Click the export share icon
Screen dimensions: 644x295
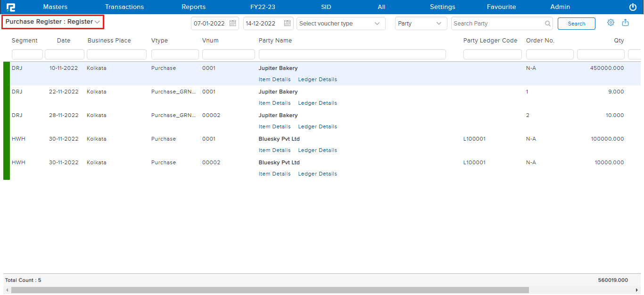click(x=625, y=23)
